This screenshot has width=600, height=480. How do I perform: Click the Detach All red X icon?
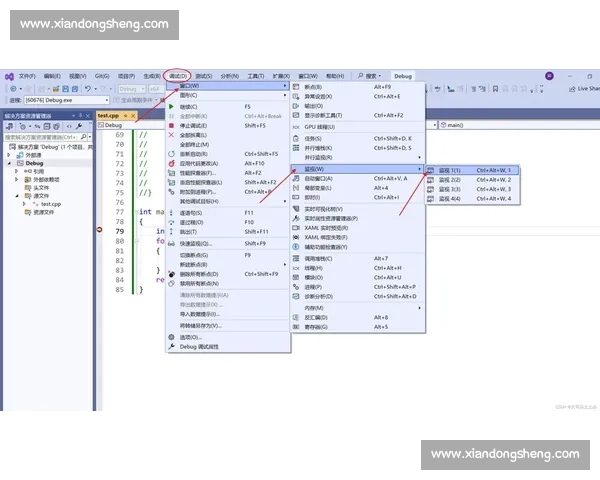171,135
